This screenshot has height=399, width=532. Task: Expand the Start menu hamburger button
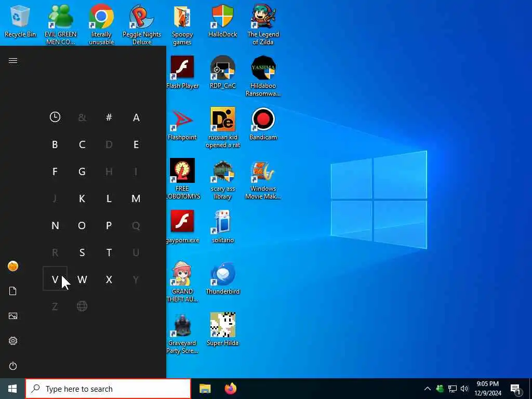[13, 60]
